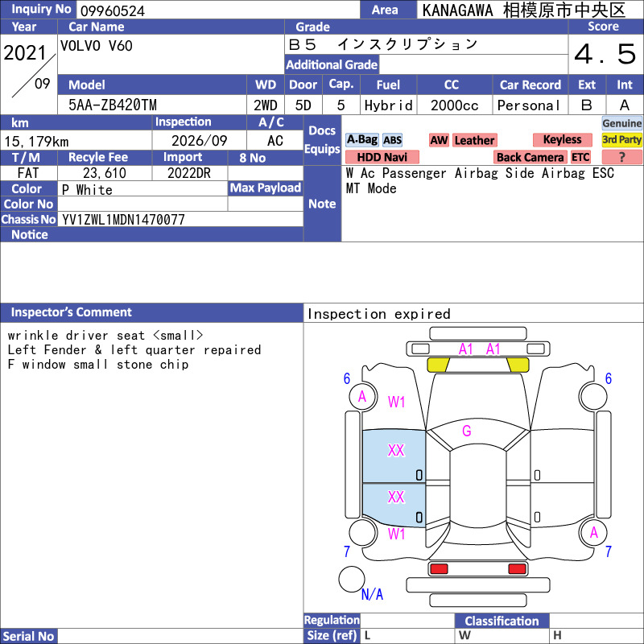Click the XX mark on the front door
644x644 pixels.
pos(396,450)
